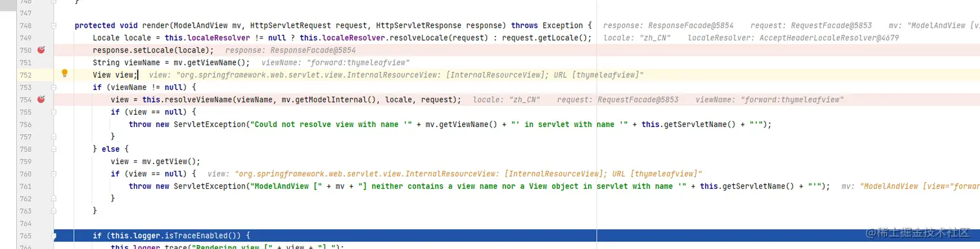Image resolution: width=980 pixels, height=249 pixels.
Task: Click '} else {' on line 758
Action: (111, 148)
